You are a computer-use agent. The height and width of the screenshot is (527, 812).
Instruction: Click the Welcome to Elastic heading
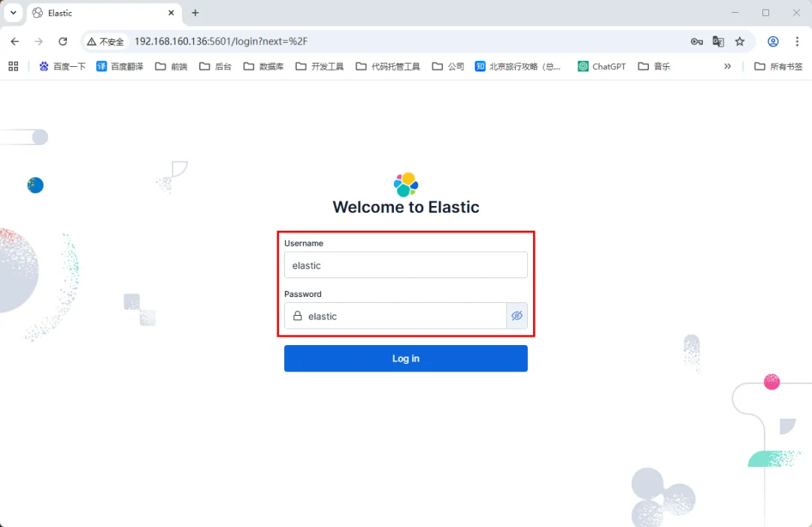pyautogui.click(x=406, y=207)
